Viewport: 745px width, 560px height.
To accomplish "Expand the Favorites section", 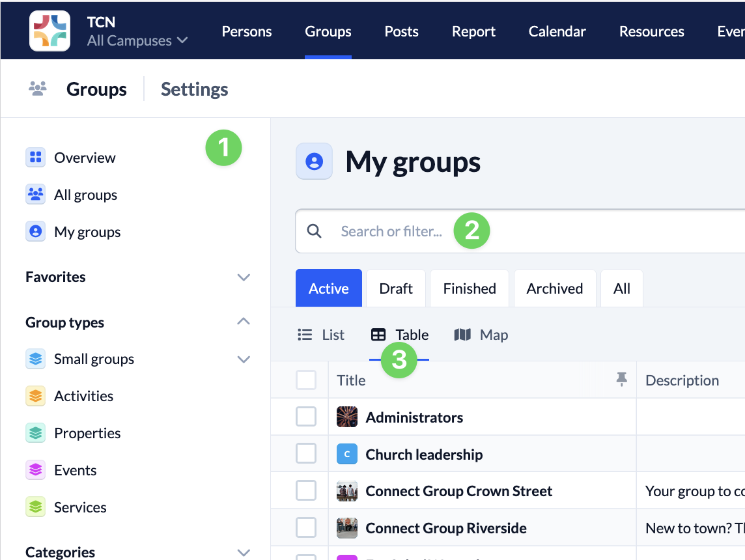I will pyautogui.click(x=244, y=277).
